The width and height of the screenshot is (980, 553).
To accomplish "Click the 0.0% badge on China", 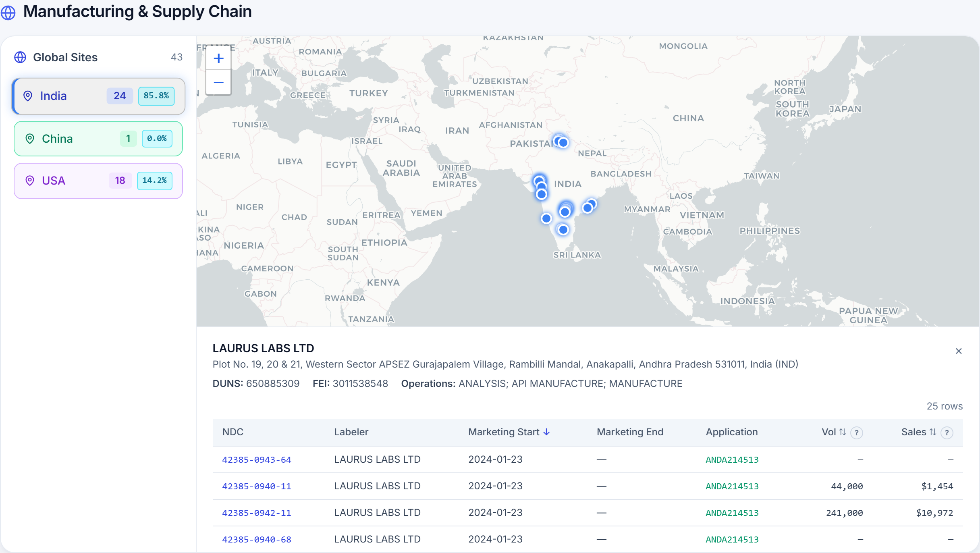I will tap(157, 139).
